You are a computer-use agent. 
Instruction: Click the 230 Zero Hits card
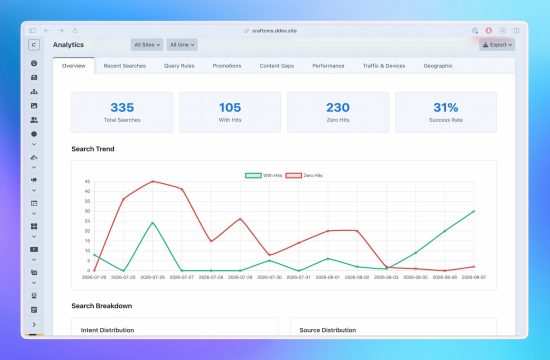[x=338, y=112]
